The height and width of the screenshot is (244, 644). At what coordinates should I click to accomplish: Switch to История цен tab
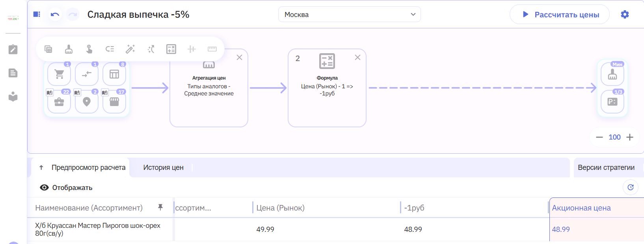(163, 168)
